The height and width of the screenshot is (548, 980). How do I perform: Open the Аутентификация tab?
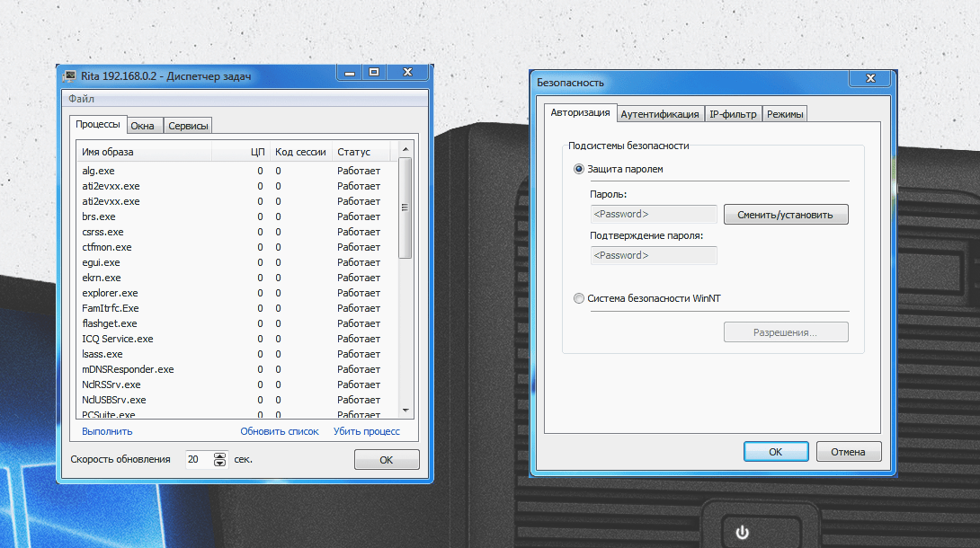[x=660, y=114]
